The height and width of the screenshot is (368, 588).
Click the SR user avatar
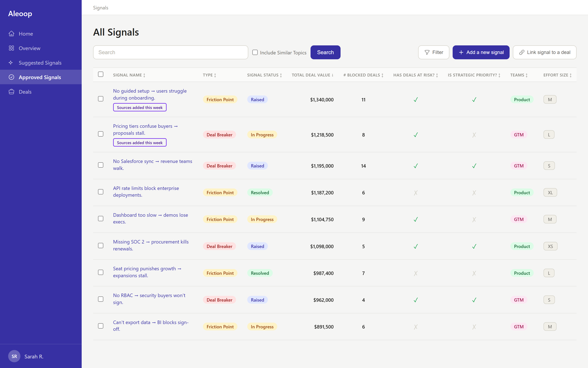pyautogui.click(x=14, y=356)
